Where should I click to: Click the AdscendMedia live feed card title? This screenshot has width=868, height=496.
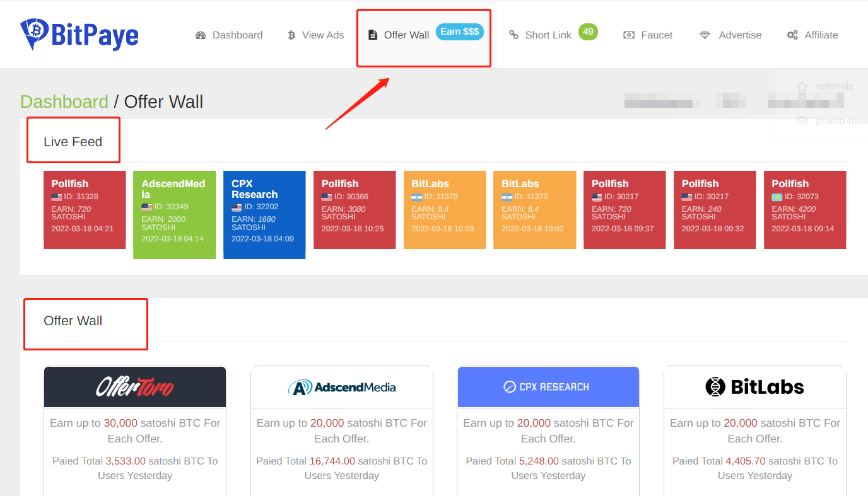point(173,189)
